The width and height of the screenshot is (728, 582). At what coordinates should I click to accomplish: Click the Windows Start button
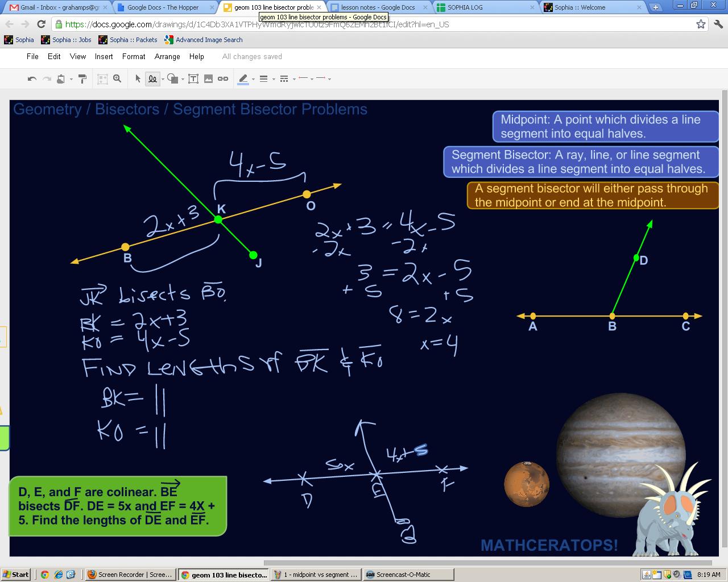click(x=15, y=575)
